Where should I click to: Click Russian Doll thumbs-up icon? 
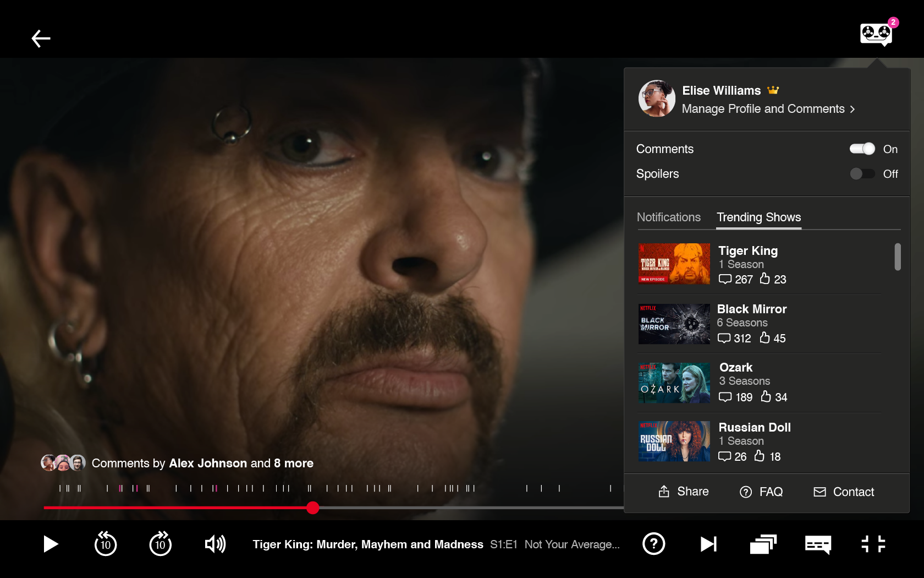point(760,456)
